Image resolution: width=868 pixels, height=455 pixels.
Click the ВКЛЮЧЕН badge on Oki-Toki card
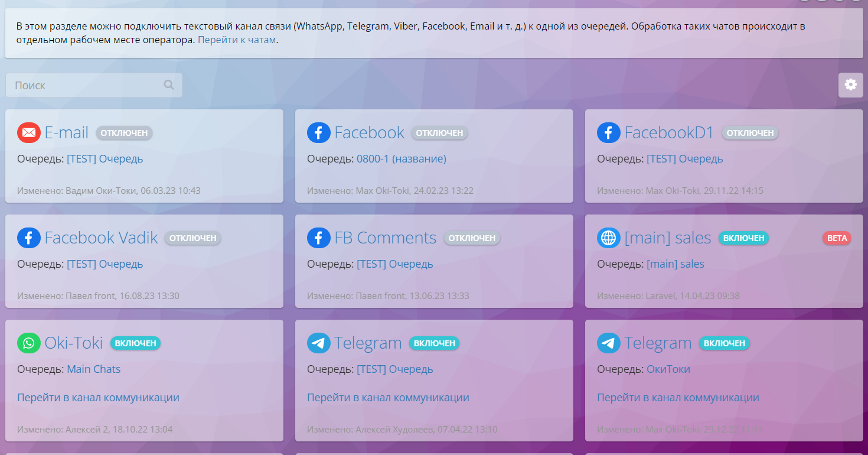pyautogui.click(x=135, y=343)
